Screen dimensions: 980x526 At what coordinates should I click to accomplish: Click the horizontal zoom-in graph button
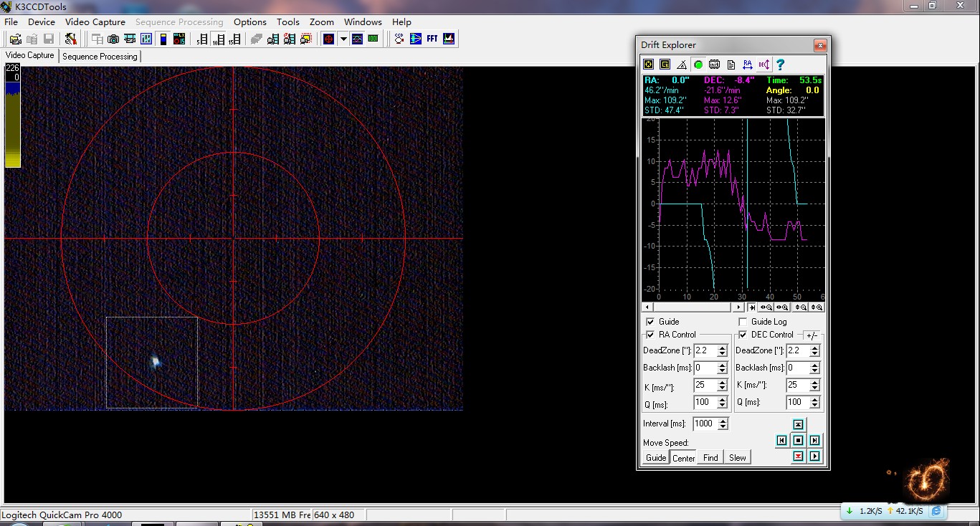coord(781,307)
